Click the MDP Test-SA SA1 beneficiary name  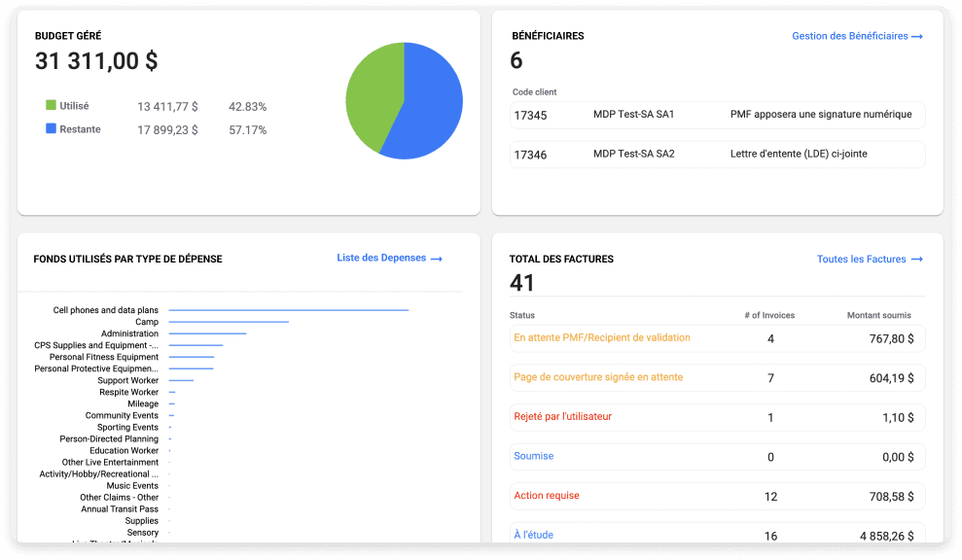[x=634, y=114]
